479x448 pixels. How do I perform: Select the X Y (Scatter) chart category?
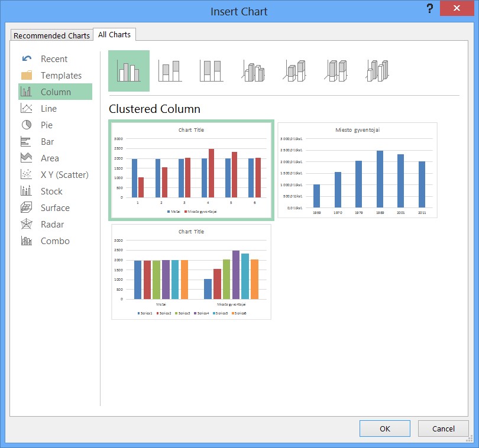64,175
